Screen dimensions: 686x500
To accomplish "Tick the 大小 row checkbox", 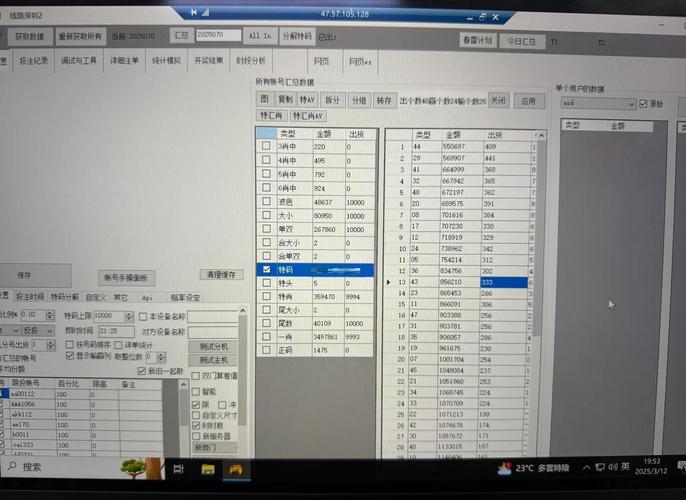I will [266, 215].
